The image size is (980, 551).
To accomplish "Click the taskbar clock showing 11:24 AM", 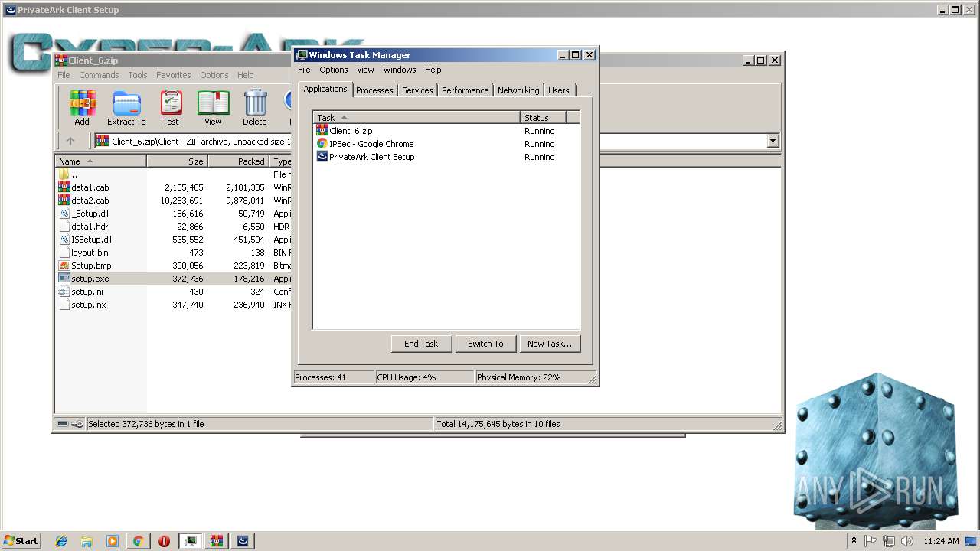I will coord(941,541).
